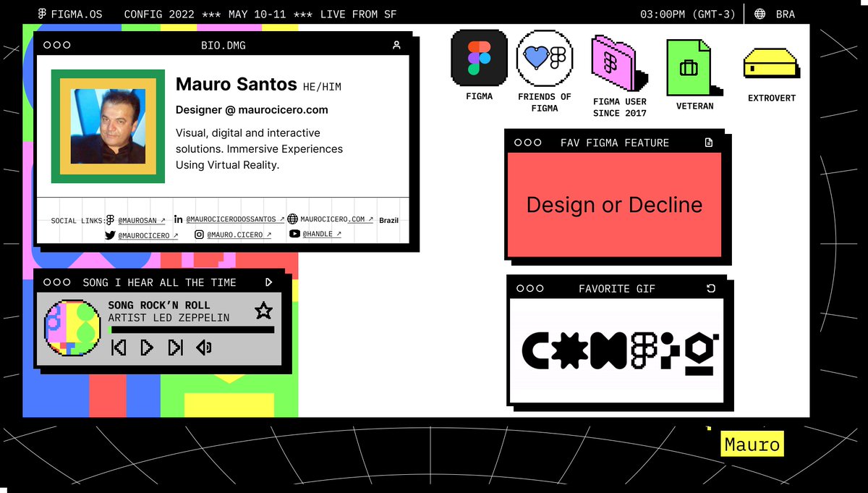Play the Rock'n Roll song
This screenshot has width=868, height=493.
click(x=147, y=348)
